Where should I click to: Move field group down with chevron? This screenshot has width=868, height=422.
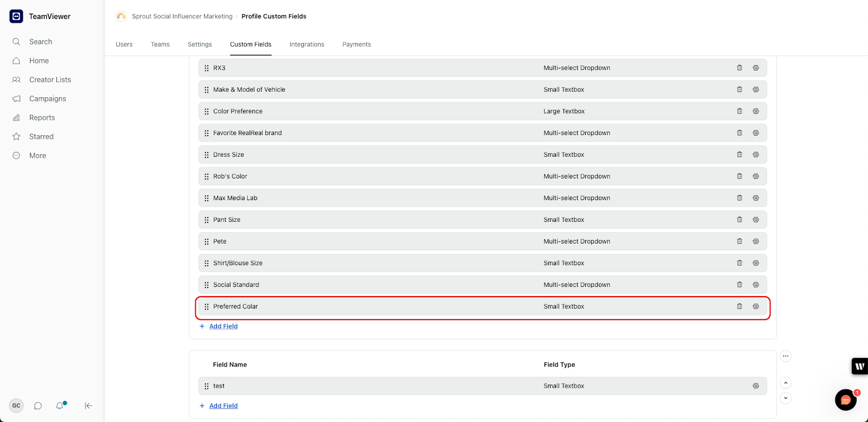[786, 398]
